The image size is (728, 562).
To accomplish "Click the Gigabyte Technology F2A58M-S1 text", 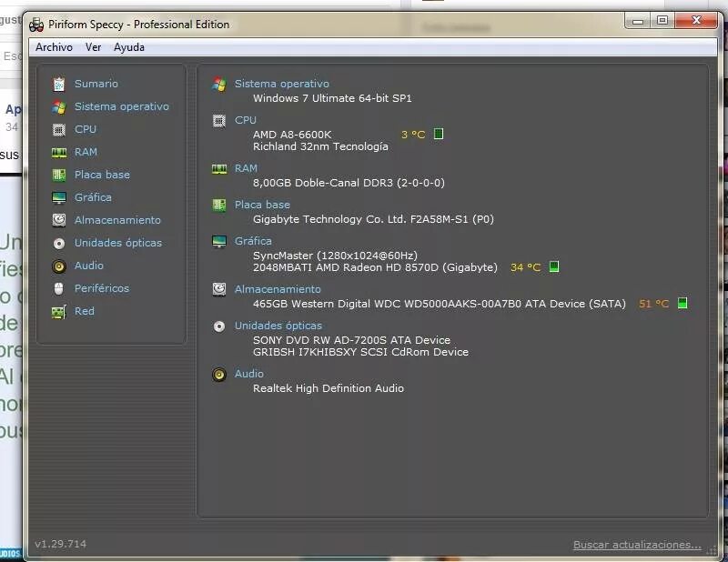I will click(373, 219).
